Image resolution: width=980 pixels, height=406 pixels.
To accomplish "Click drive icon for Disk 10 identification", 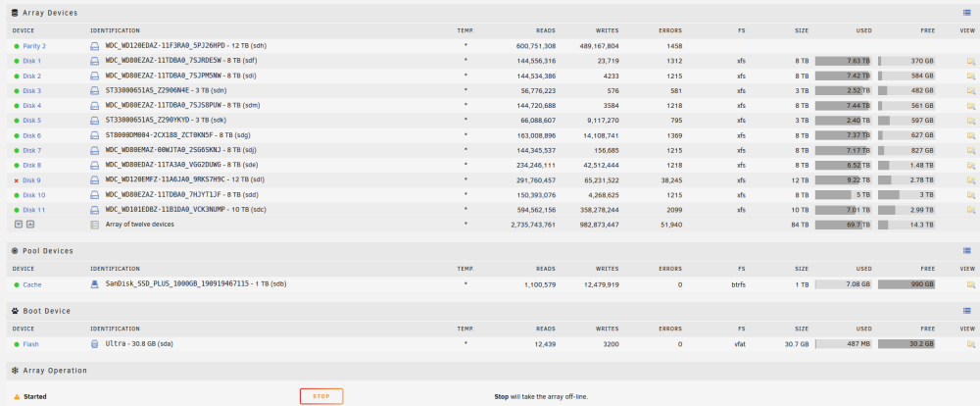I will [95, 195].
